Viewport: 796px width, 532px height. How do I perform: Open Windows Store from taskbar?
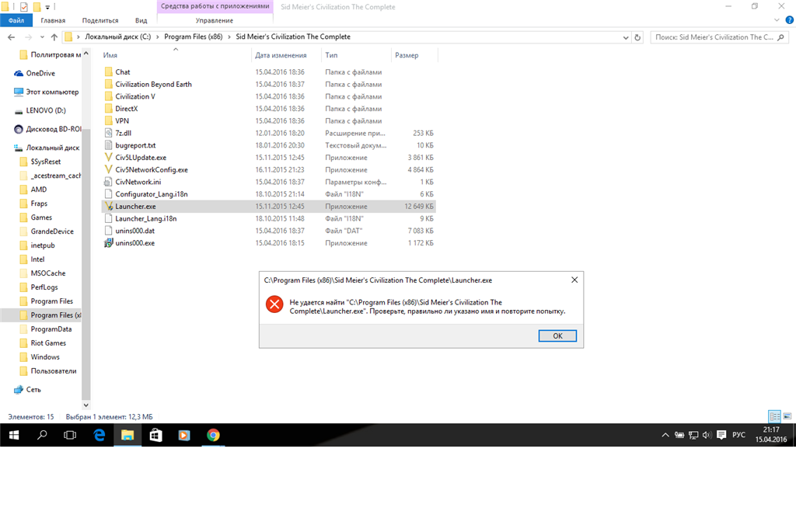point(155,435)
